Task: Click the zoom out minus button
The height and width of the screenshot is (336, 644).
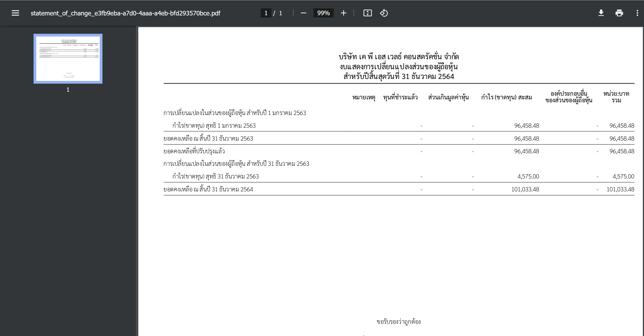Action: [x=303, y=13]
